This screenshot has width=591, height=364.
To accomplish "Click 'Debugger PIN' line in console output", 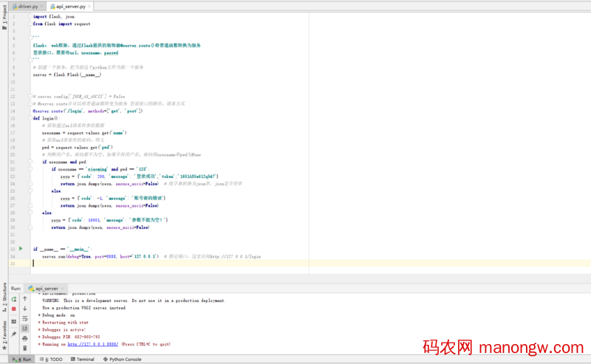I will click(x=71, y=337).
